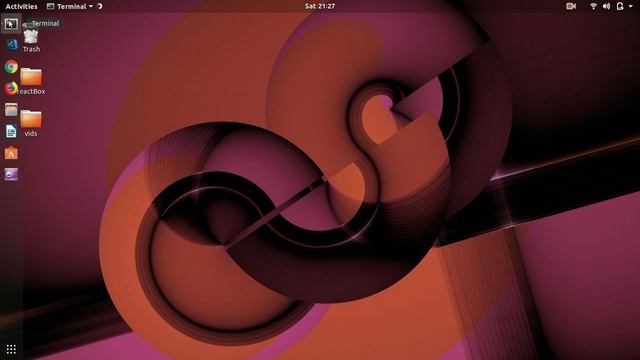
Task: Click the volume speaker icon
Action: (607, 6)
